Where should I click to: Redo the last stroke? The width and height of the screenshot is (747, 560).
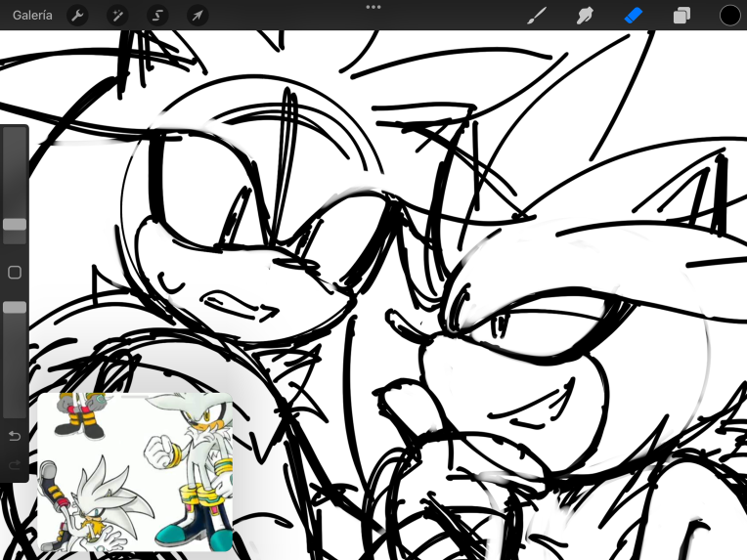15,464
